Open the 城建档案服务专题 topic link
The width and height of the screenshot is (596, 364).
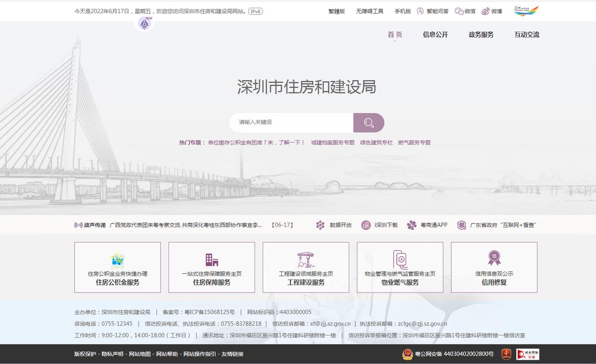333,142
